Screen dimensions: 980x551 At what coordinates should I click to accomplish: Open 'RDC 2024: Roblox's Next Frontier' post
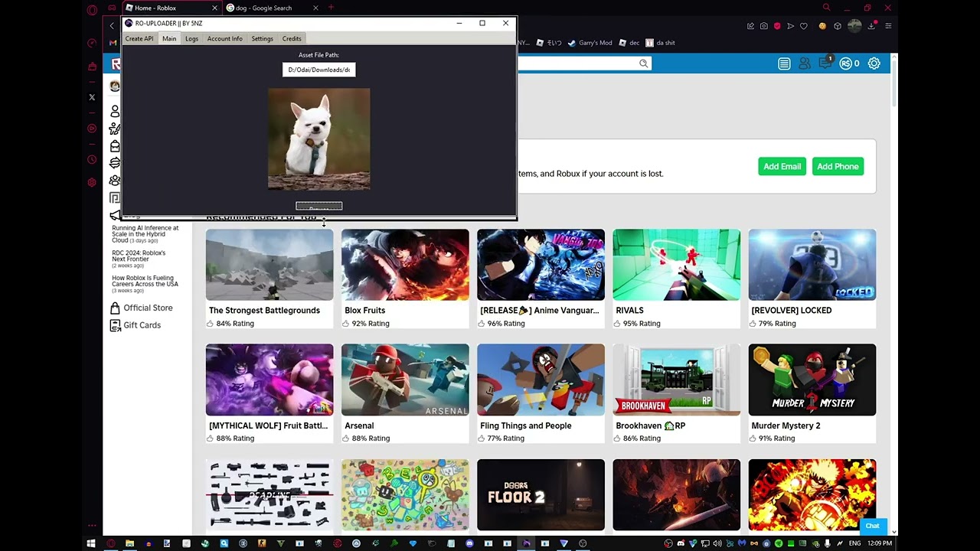pos(139,256)
